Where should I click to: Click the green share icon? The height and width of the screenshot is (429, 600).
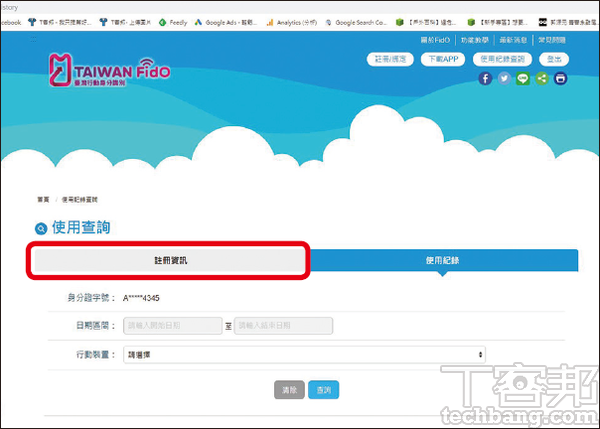tap(541, 79)
